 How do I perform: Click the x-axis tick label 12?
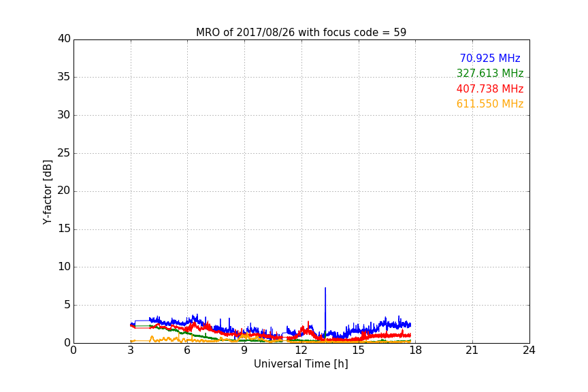coord(301,350)
